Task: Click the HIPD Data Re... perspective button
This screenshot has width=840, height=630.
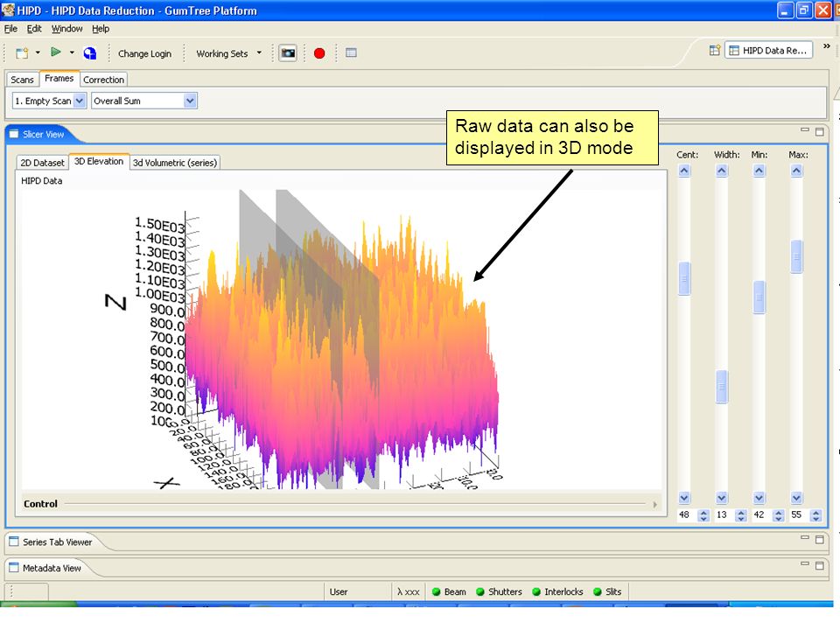Action: pyautogui.click(x=768, y=51)
